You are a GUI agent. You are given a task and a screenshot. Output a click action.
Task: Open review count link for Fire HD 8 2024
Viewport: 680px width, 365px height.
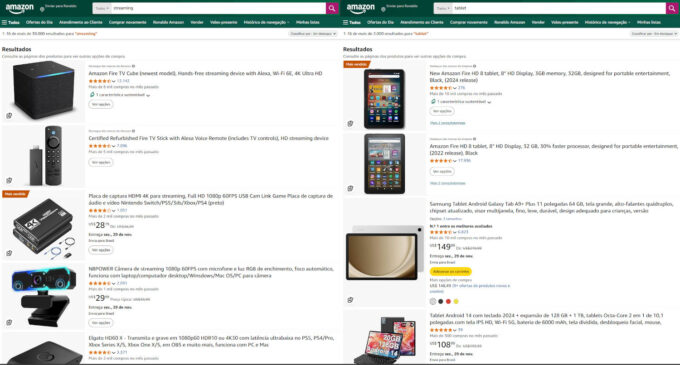pyautogui.click(x=461, y=88)
